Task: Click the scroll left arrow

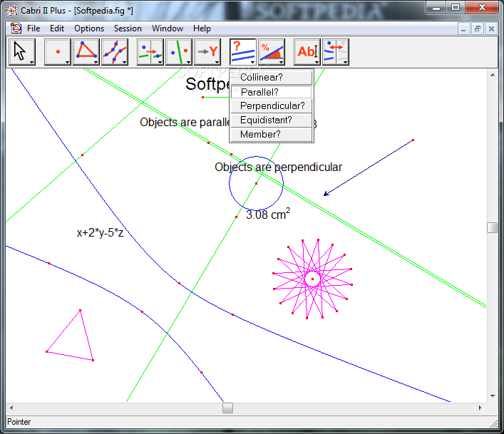Action: click(x=11, y=408)
